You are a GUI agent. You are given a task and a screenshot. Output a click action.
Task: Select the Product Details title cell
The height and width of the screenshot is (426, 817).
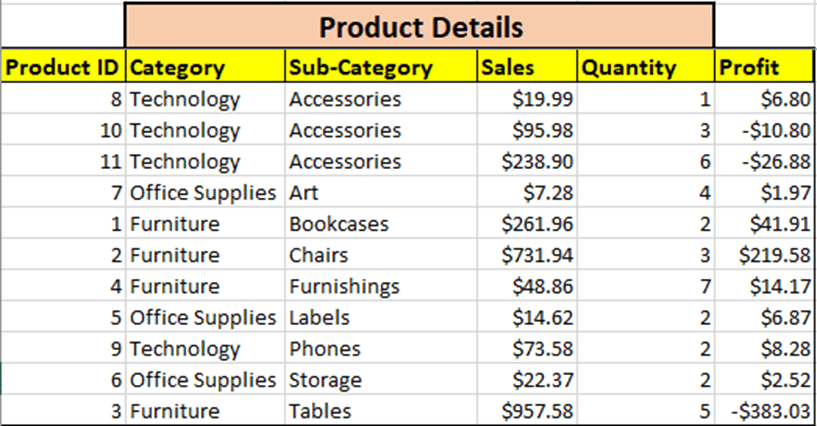(x=419, y=26)
